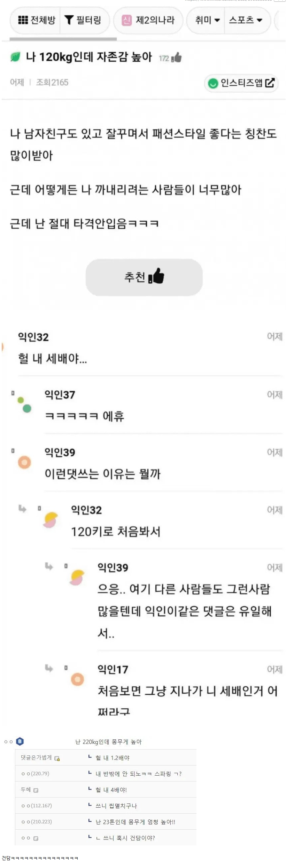Click the 필터링 funnel icon

tap(69, 20)
